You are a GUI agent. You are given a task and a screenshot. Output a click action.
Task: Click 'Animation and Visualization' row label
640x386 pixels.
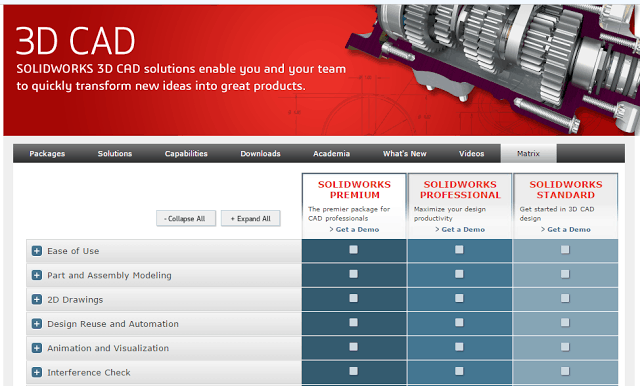pyautogui.click(x=108, y=348)
